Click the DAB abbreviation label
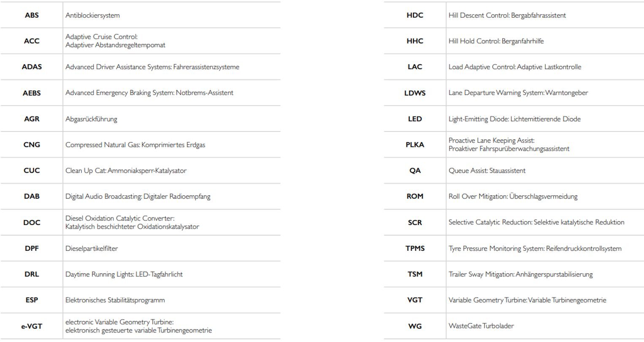The image size is (644, 342). (x=32, y=196)
